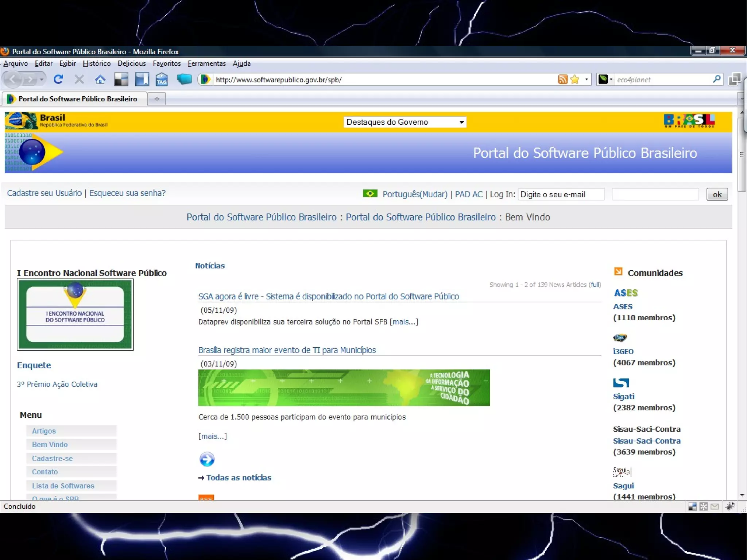This screenshot has height=560, width=747.
Task: Click the vertical scrollbar down arrow
Action: [x=742, y=495]
